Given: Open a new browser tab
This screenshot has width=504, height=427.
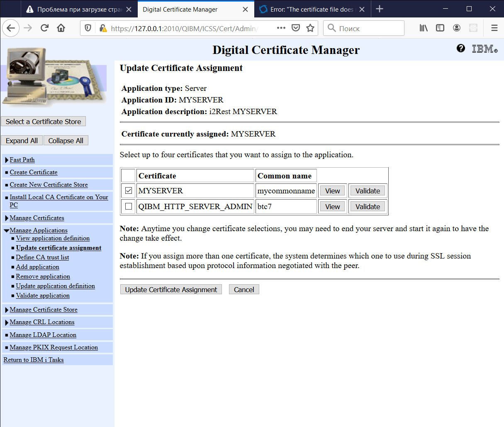Looking at the screenshot, I should pyautogui.click(x=380, y=9).
